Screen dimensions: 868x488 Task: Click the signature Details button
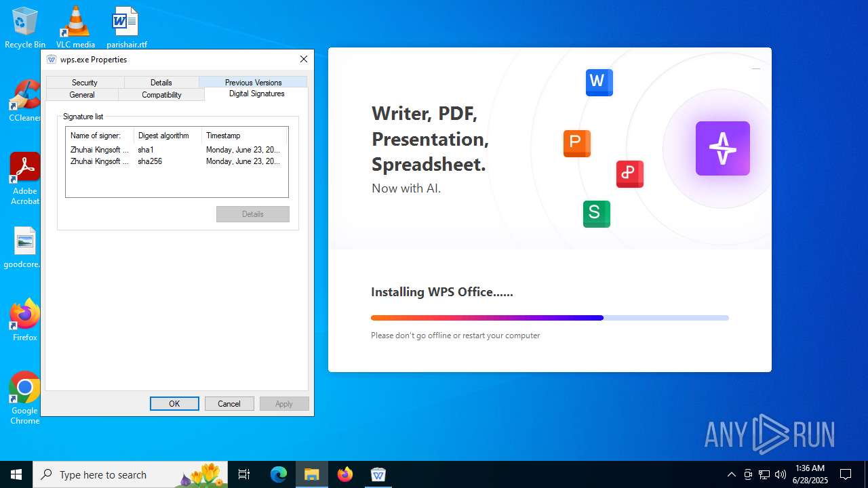tap(253, 214)
